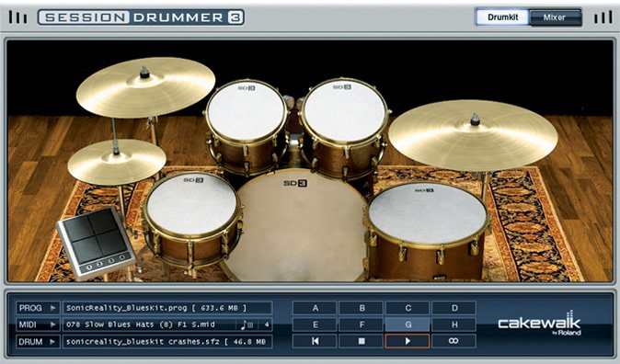Screen dimensions: 620x364
Task: Switch to the Drumkit tab
Action: point(502,17)
